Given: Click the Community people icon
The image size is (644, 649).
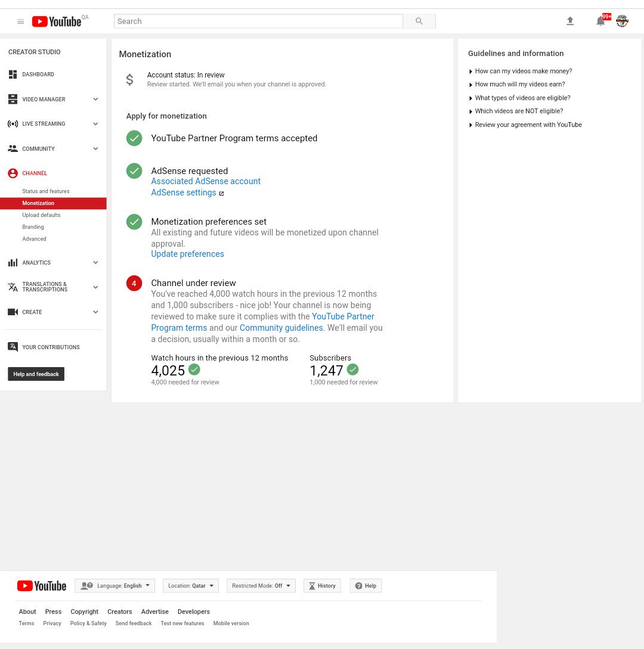Looking at the screenshot, I should pyautogui.click(x=13, y=148).
